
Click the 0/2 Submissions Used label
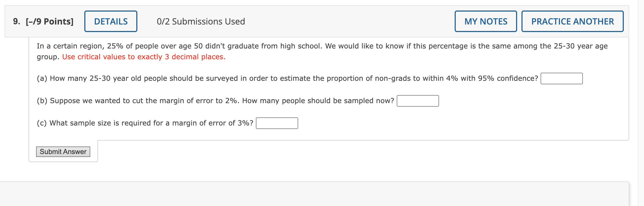201,21
